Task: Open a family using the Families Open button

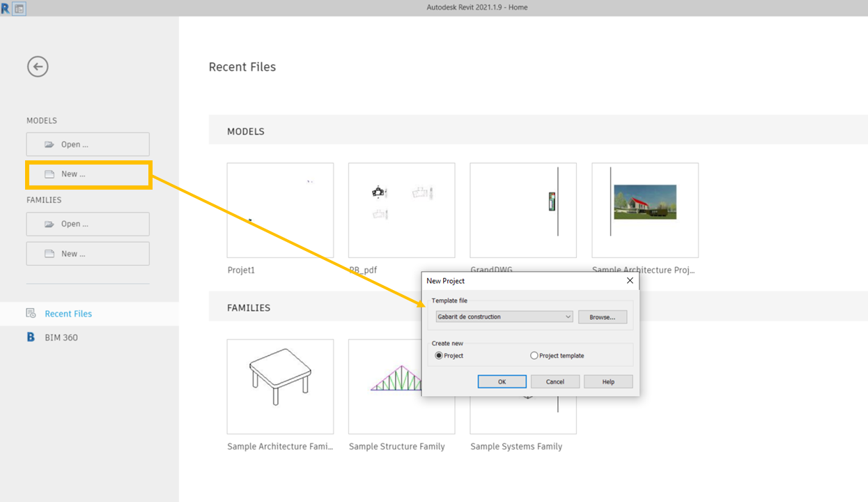Action: [88, 224]
